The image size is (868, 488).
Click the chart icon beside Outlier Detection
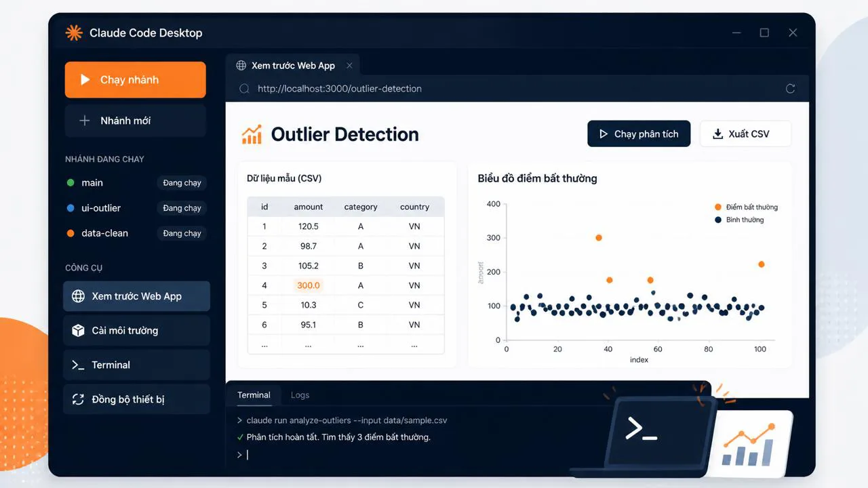pyautogui.click(x=252, y=134)
